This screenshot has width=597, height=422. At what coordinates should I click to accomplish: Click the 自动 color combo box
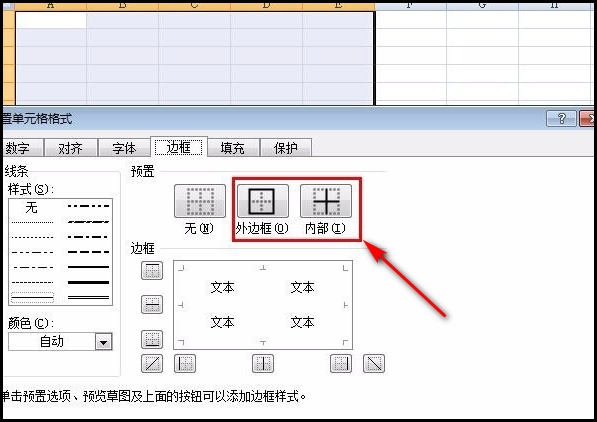[60, 342]
